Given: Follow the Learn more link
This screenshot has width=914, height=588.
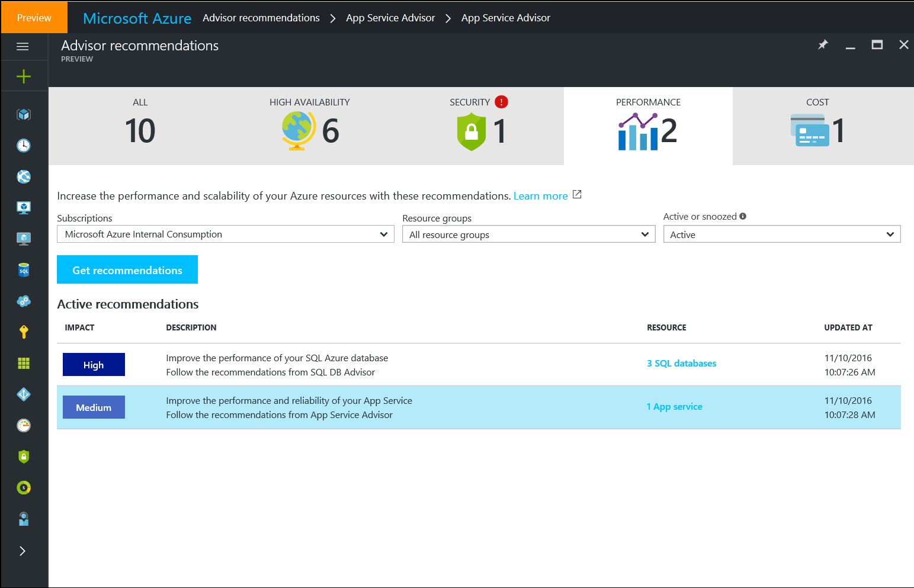Looking at the screenshot, I should point(540,196).
